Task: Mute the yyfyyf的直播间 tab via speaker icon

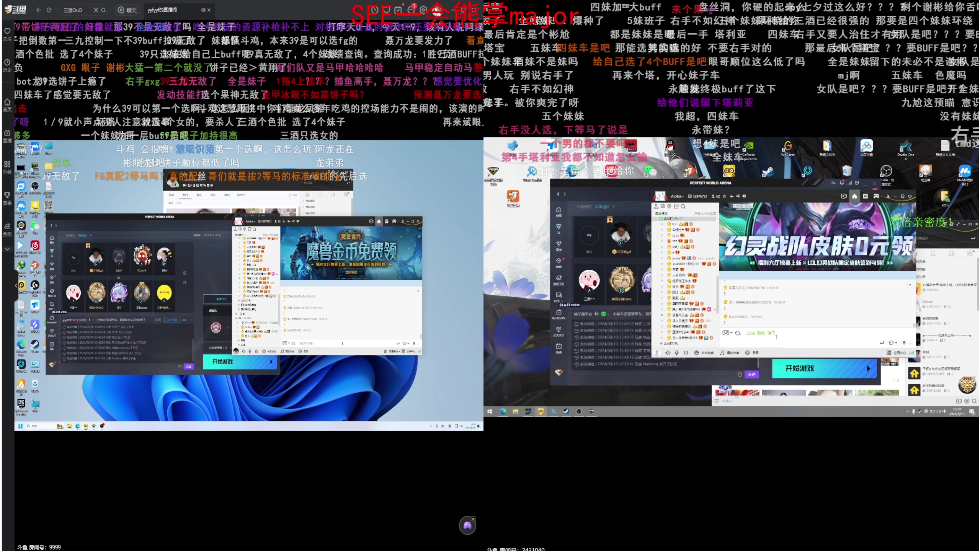Action: click(203, 10)
